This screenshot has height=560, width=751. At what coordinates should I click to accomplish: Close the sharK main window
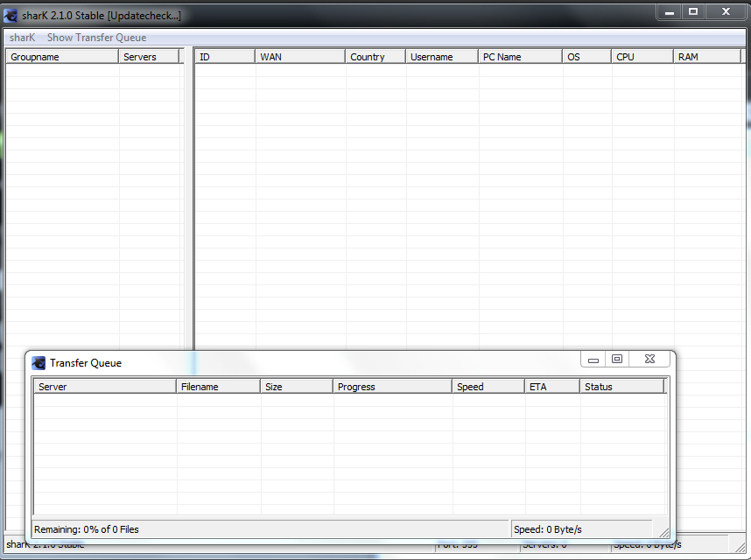(726, 12)
